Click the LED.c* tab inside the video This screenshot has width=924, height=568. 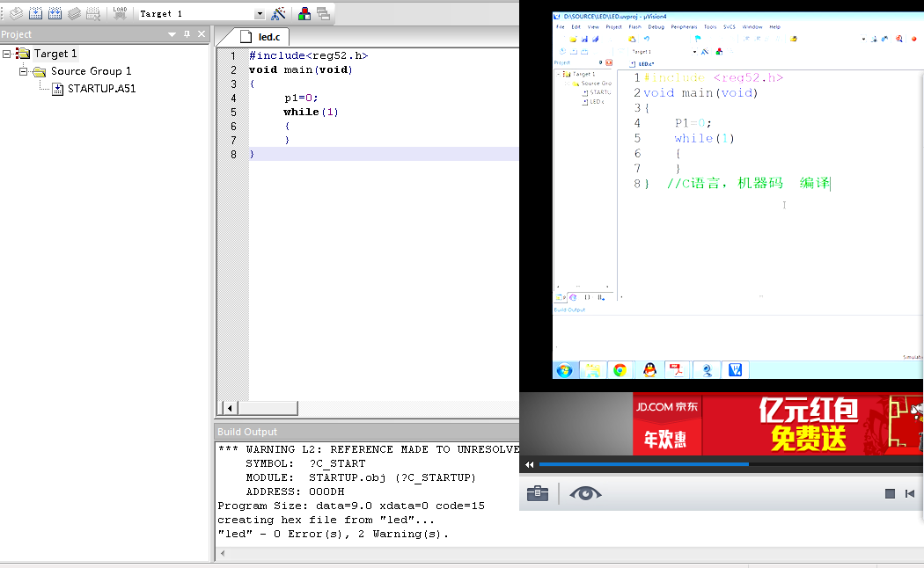click(642, 63)
